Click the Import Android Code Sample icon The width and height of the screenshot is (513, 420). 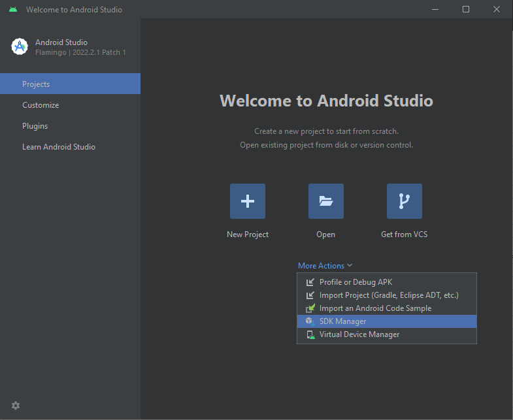coord(310,308)
